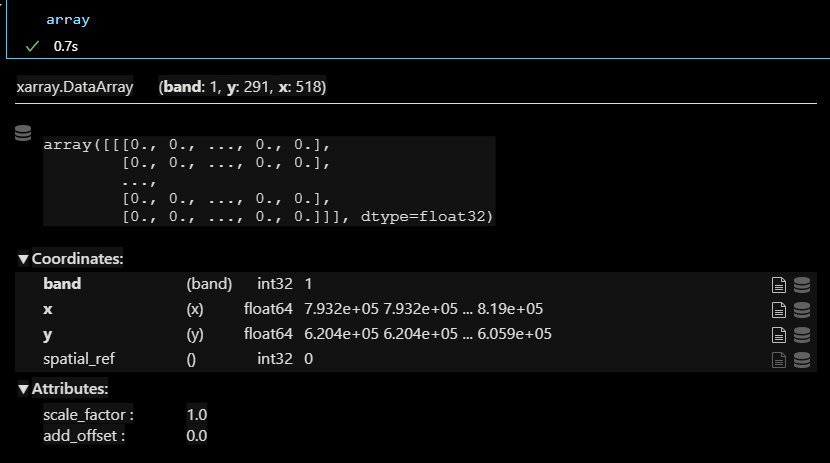Click the dimensions text band y x
This screenshot has height=463, width=830.
coord(242,87)
